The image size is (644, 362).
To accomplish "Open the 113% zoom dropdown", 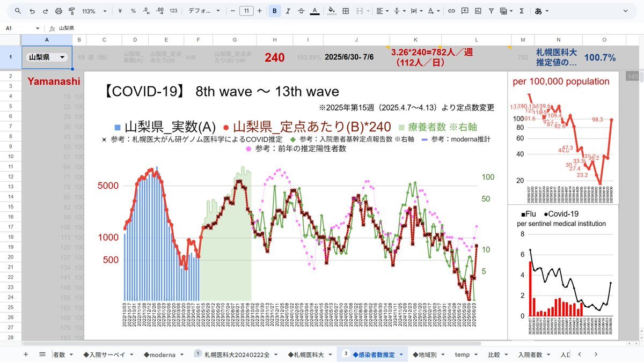I will click(x=94, y=11).
